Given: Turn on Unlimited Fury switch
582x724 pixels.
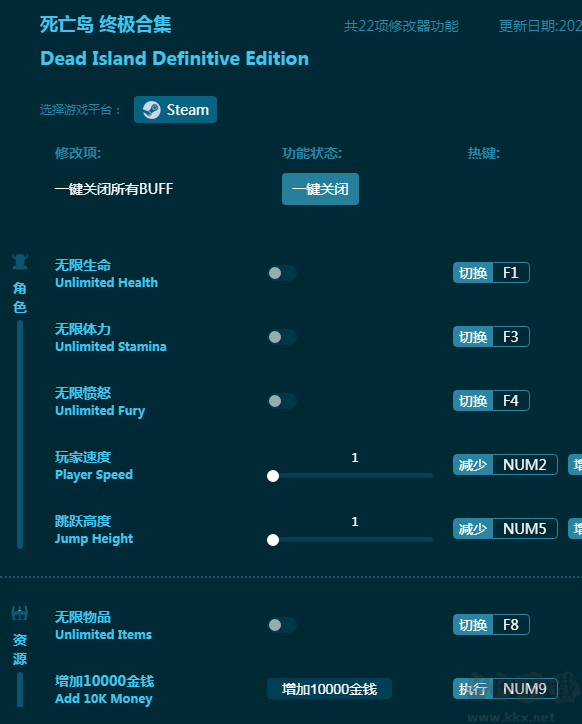Looking at the screenshot, I should point(282,401).
